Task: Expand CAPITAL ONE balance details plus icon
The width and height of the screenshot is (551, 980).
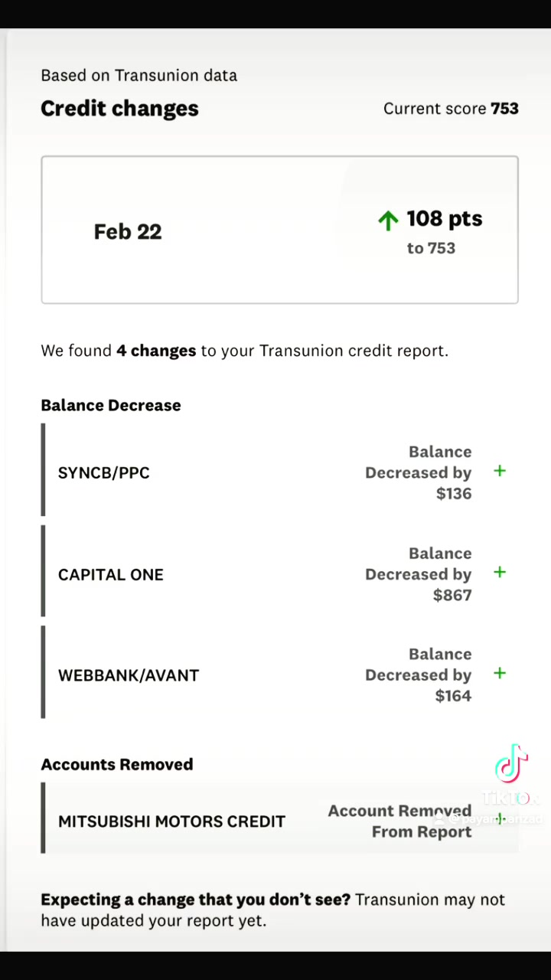Action: (x=500, y=572)
